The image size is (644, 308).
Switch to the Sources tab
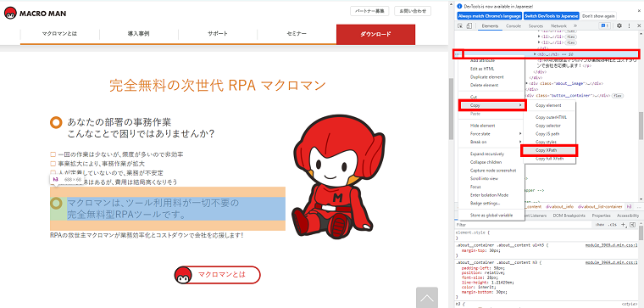click(x=536, y=26)
